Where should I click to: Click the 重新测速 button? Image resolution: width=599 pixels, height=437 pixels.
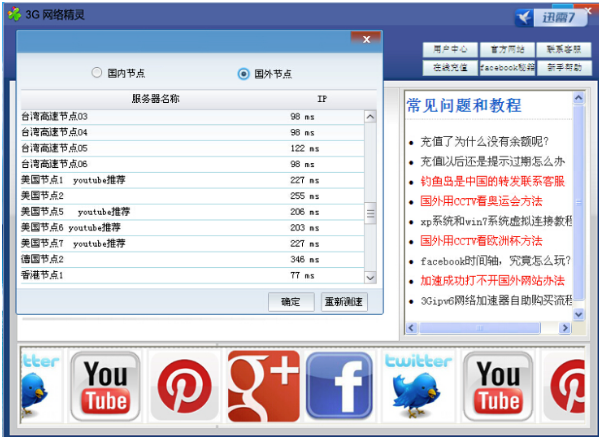pos(344,302)
